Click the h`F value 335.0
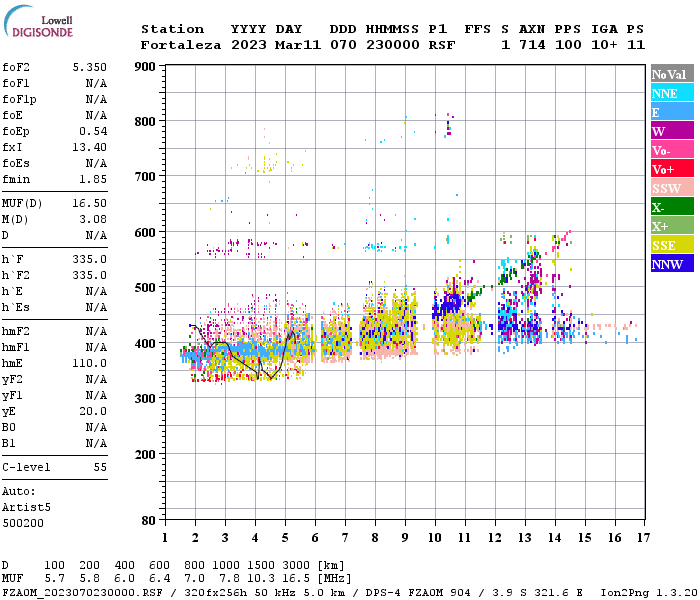The height and width of the screenshot is (600, 700). 90,259
